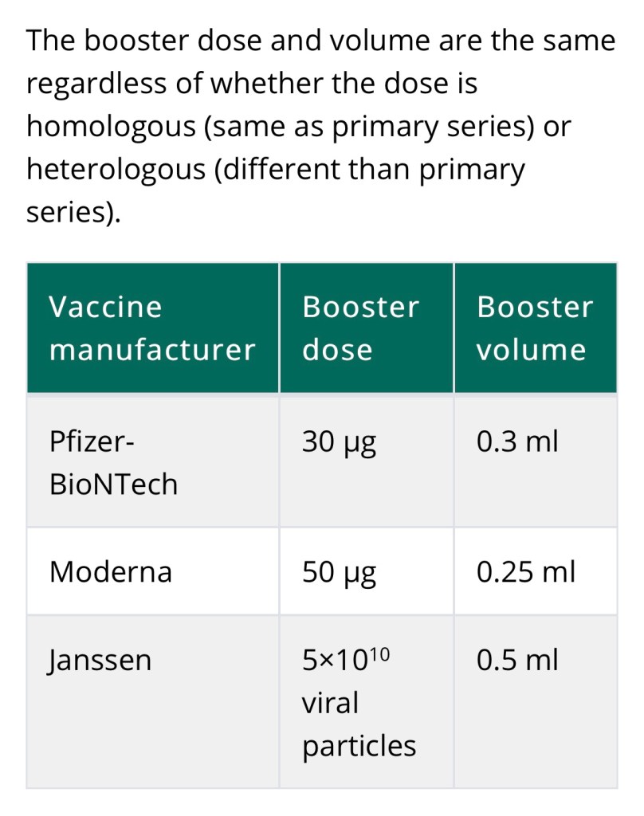The width and height of the screenshot is (644, 816).
Task: Select the Janssen manufacturer cell
Action: pyautogui.click(x=100, y=660)
